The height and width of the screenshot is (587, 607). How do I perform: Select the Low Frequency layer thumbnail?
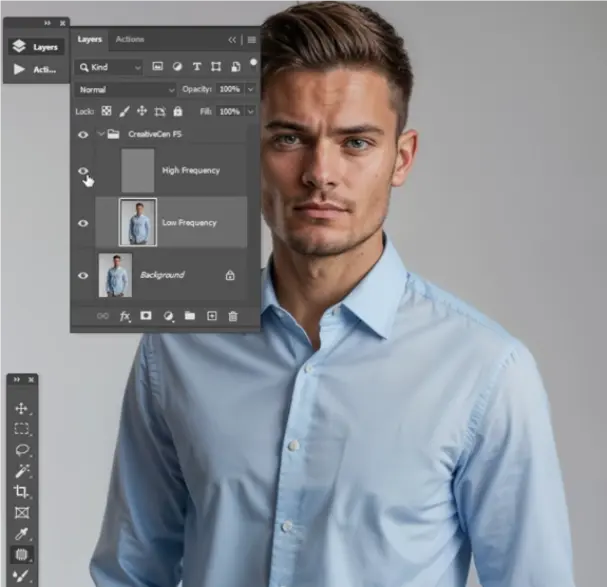(x=138, y=222)
